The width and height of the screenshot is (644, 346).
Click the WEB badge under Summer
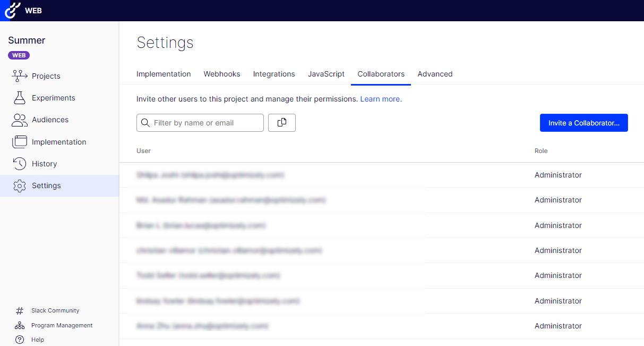coord(19,55)
